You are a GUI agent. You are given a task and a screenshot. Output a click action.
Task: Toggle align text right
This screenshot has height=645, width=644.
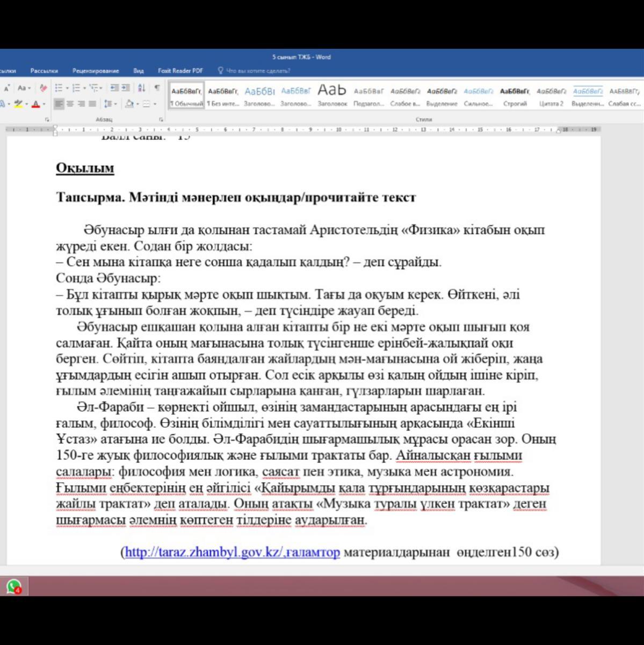pos(81,104)
